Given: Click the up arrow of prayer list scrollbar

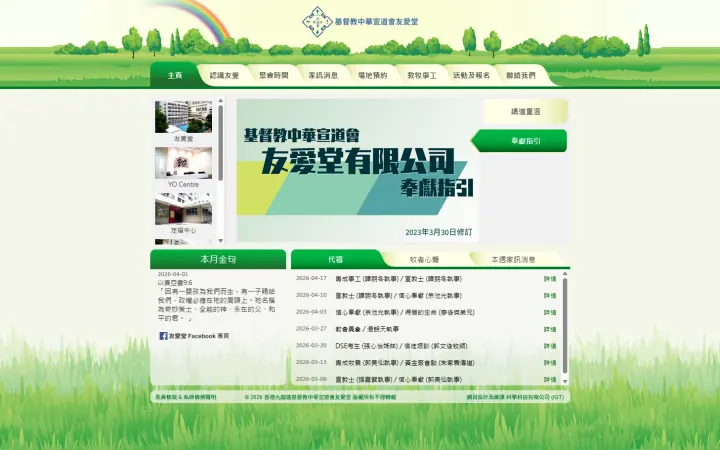Looking at the screenshot, I should click(x=565, y=274).
